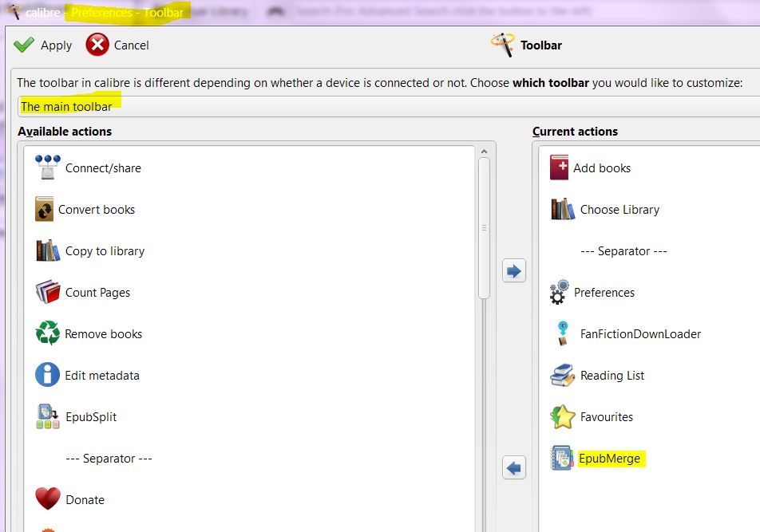Screen dimensions: 760x532
Task: Select the Donate heart icon
Action: (x=48, y=499)
